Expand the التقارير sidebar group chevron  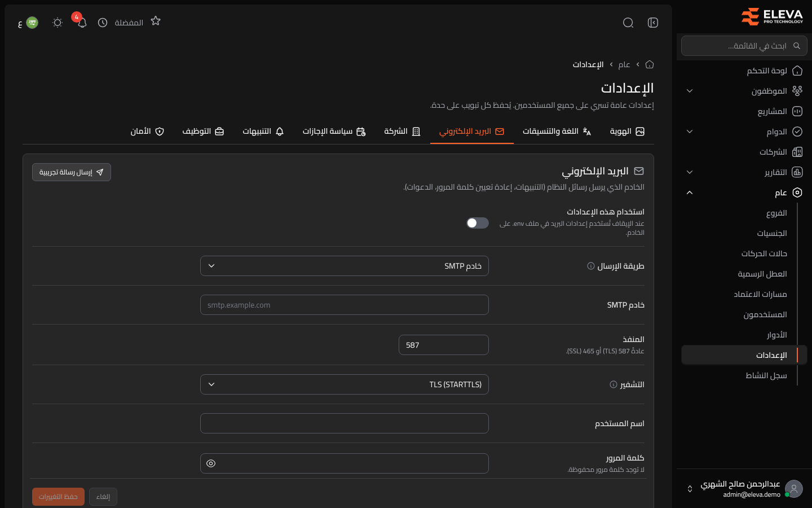point(690,172)
